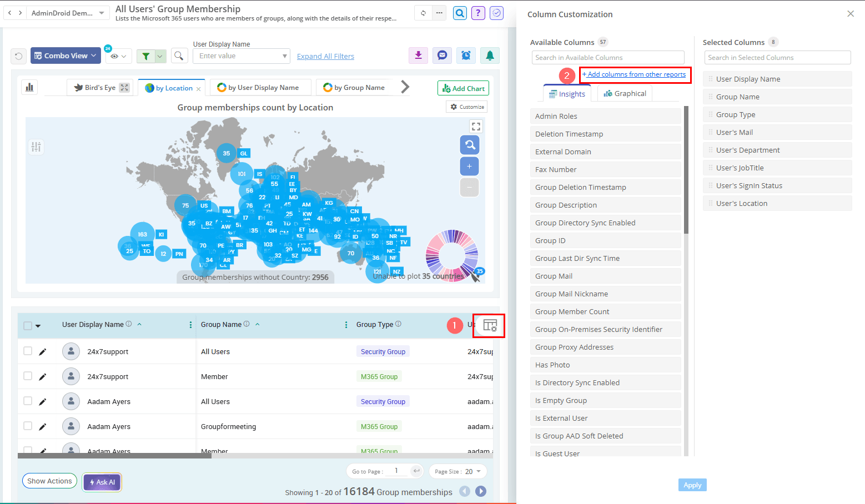Click Add columns from other reports link
The image size is (865, 504).
634,74
